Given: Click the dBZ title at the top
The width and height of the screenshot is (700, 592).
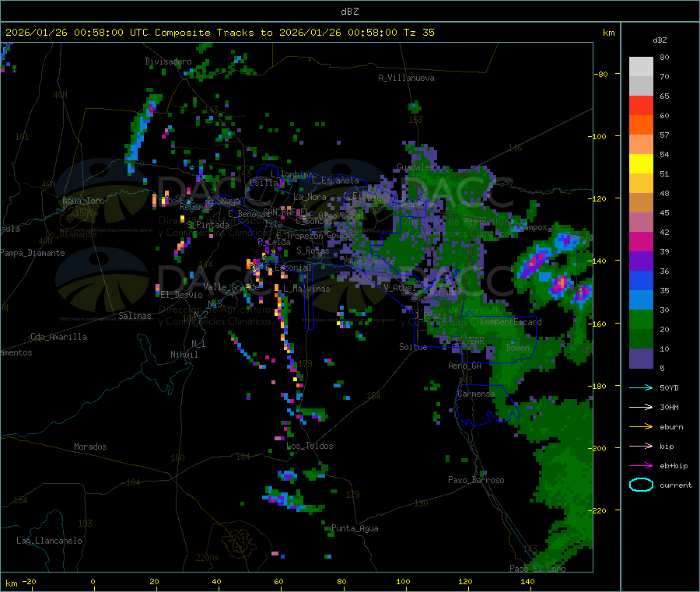Looking at the screenshot, I should (349, 12).
